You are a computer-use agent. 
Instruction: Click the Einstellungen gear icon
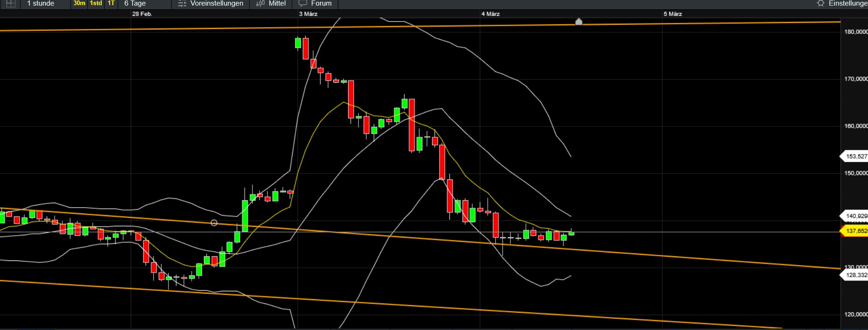pyautogui.click(x=821, y=3)
